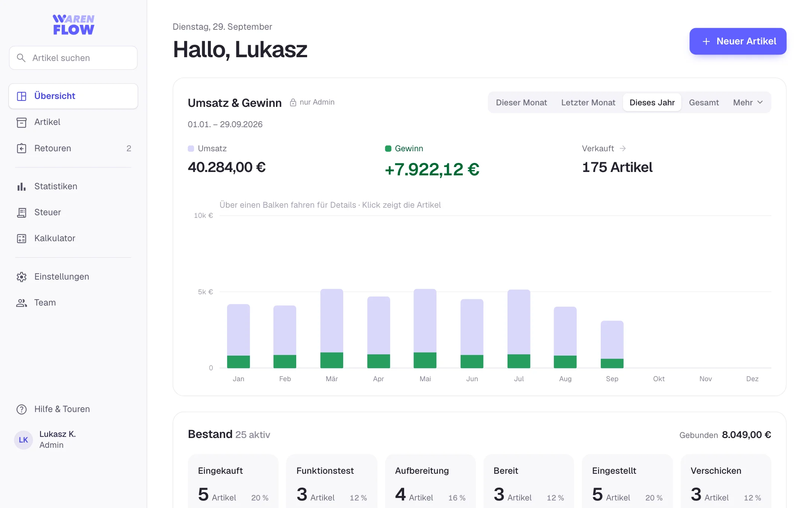Click the lock icon beside nur Admin
Screen dimensions: 812x508
pos(293,102)
